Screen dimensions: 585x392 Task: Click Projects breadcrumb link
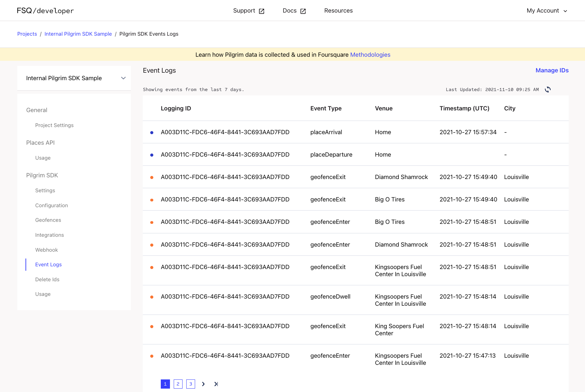(27, 34)
